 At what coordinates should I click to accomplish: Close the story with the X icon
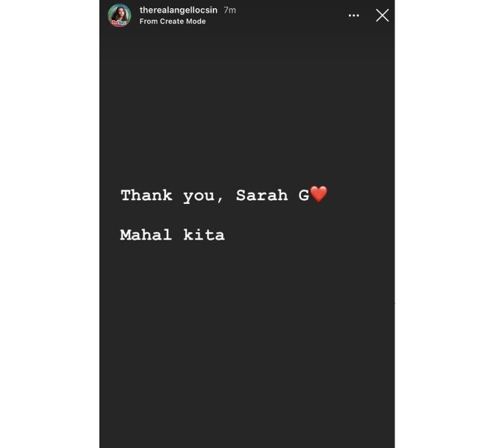coord(382,16)
